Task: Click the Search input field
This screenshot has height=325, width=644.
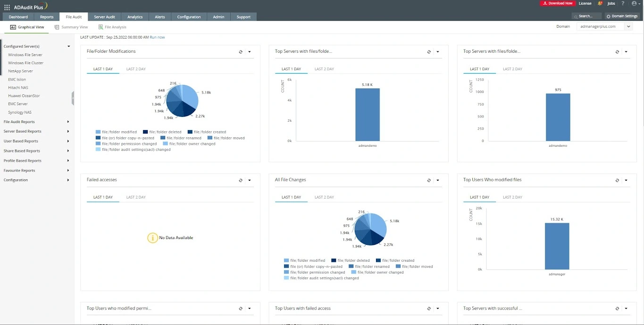Action: click(587, 16)
